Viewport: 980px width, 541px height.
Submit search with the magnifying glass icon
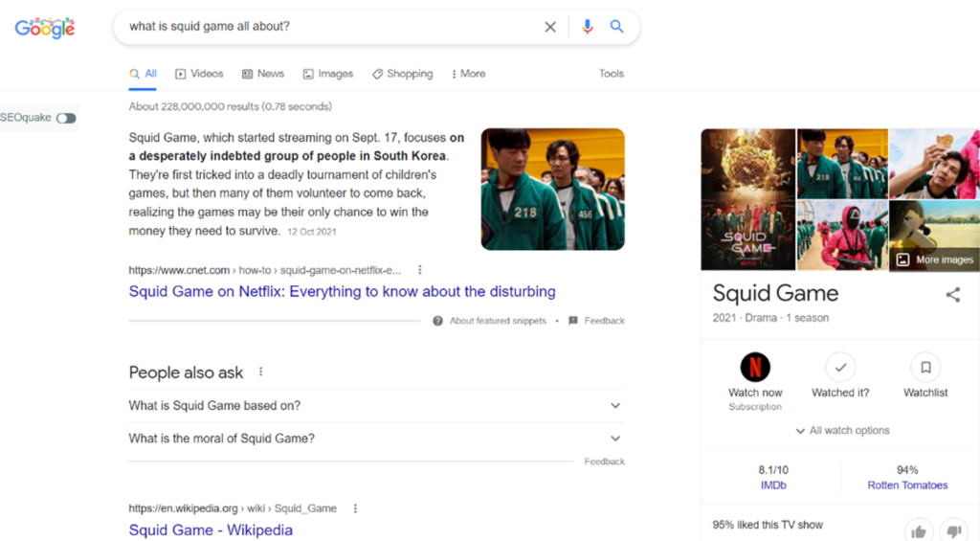coord(617,26)
